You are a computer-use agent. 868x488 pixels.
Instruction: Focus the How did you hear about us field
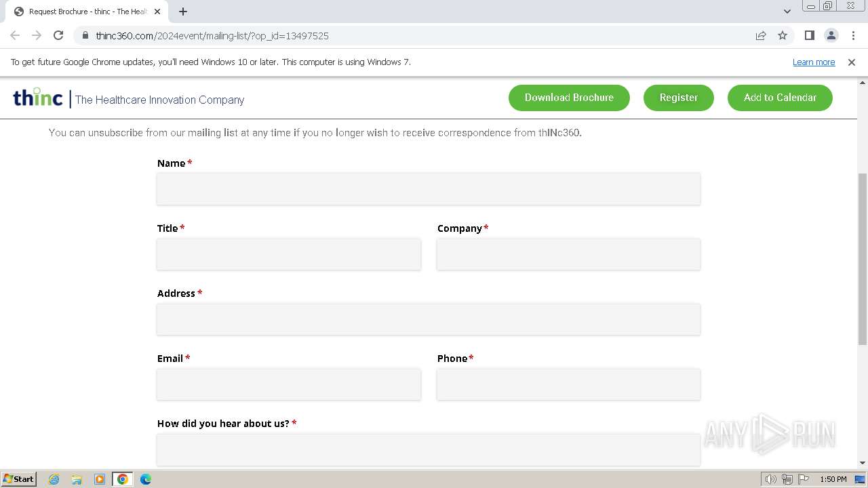[429, 449]
